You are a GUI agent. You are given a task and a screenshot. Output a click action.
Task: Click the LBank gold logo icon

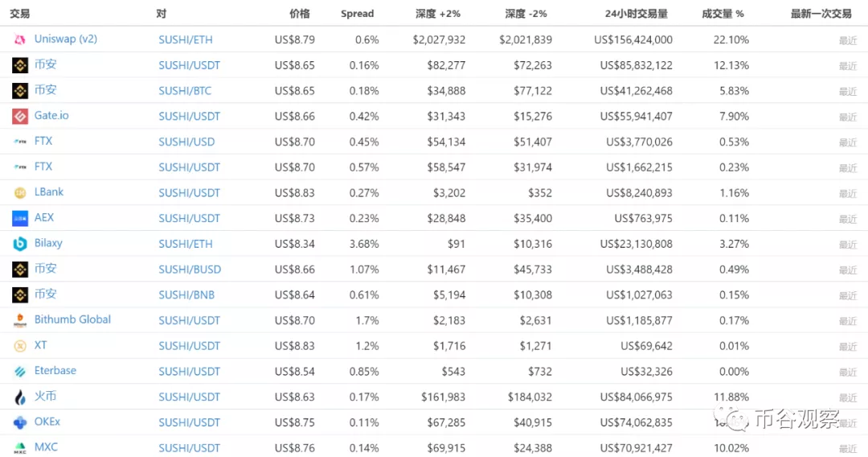tap(20, 193)
